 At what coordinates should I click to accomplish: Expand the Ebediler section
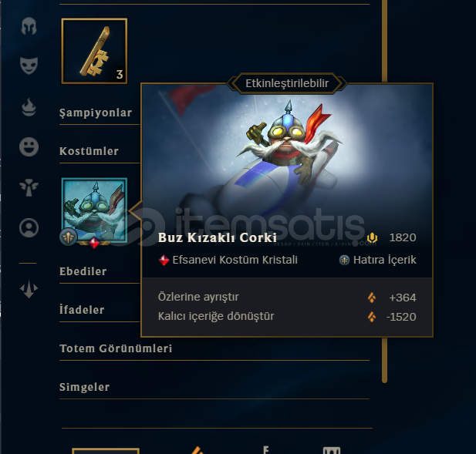83,271
